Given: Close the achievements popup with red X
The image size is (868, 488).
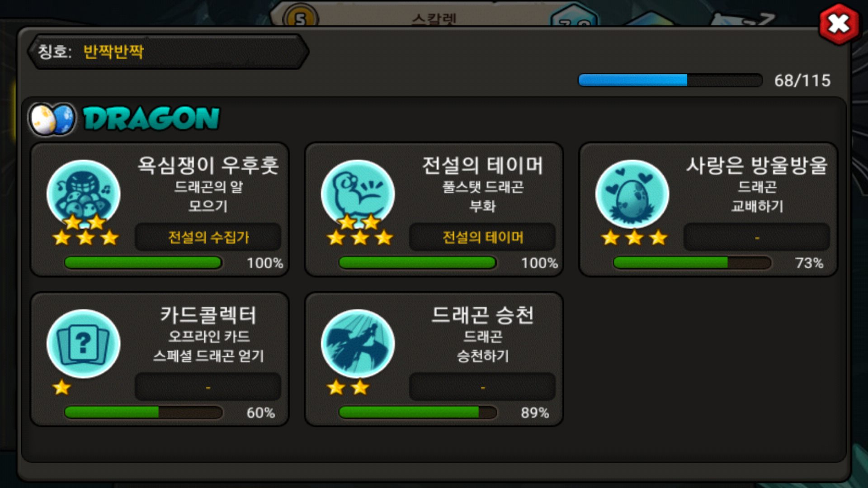Looking at the screenshot, I should (839, 23).
